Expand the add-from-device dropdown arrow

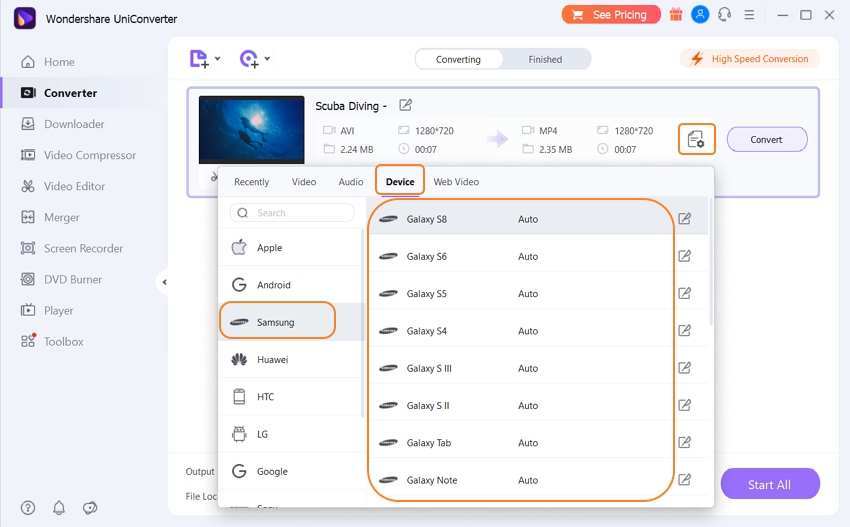(267, 59)
